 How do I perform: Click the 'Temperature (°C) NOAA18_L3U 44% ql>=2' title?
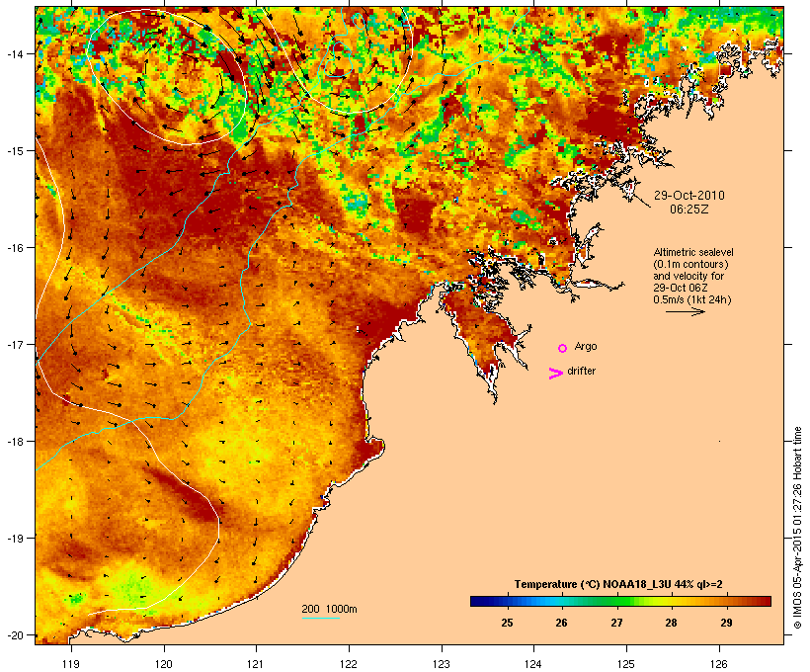tap(618, 584)
